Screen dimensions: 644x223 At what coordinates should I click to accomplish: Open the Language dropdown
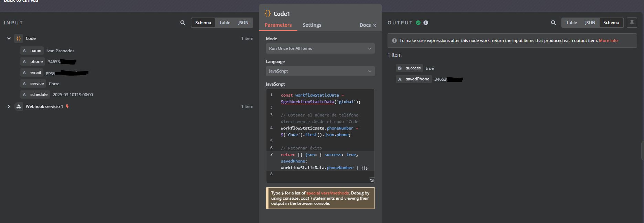(320, 71)
